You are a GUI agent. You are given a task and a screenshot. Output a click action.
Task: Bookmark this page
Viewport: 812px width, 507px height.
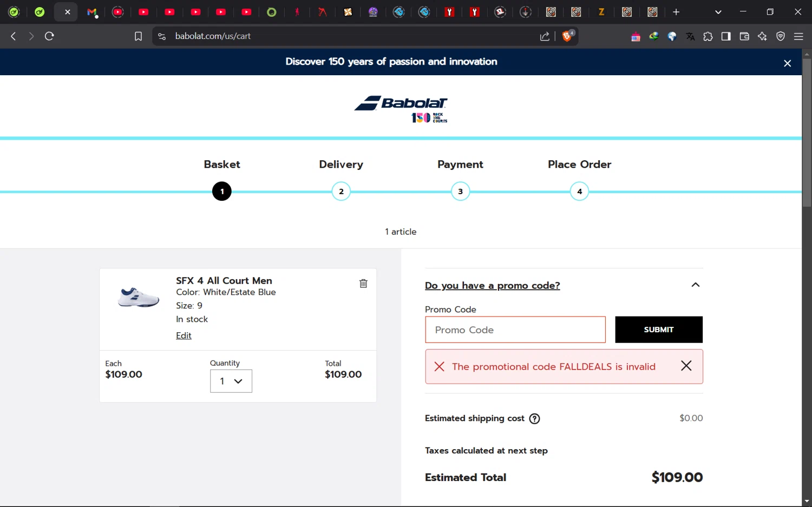(x=138, y=36)
